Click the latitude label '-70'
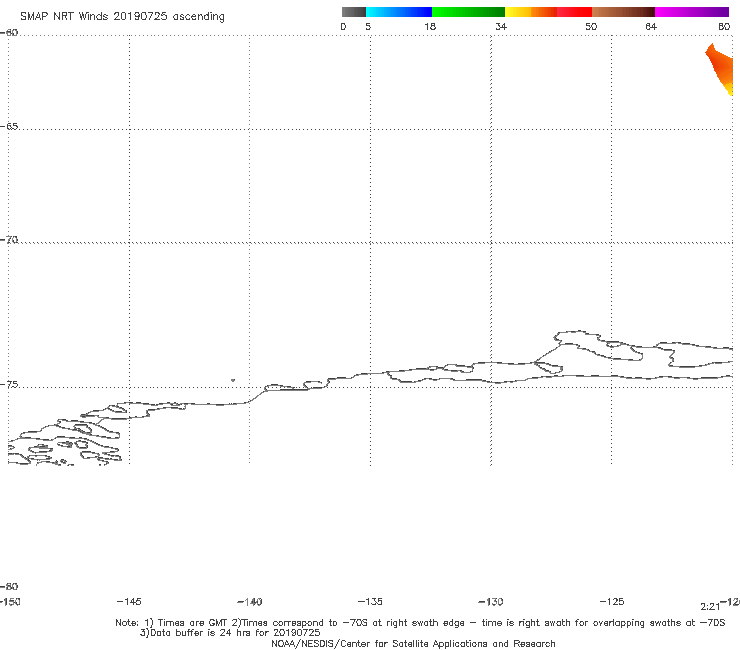 click(x=9, y=240)
